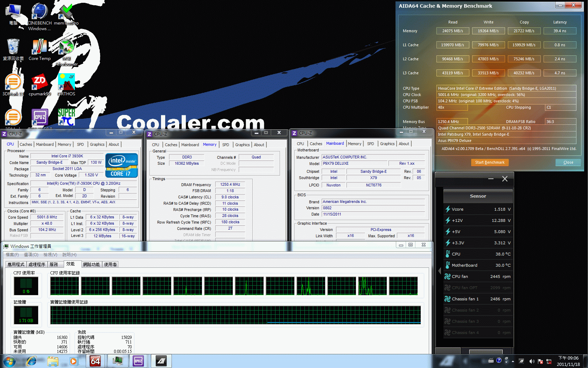The height and width of the screenshot is (368, 588).
Task: Click Start Benchmark in AIDA64
Action: click(490, 162)
